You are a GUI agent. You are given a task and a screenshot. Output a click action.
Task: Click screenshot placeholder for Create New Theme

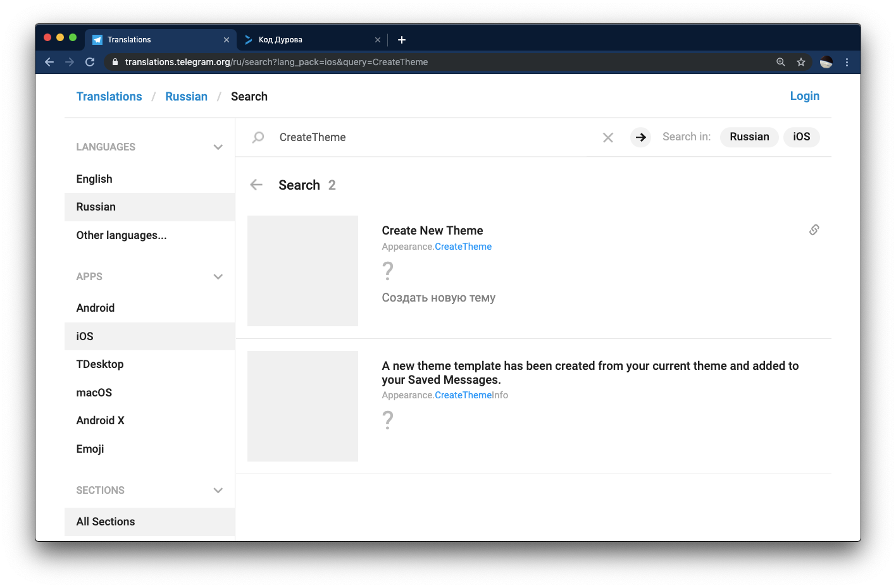(302, 271)
